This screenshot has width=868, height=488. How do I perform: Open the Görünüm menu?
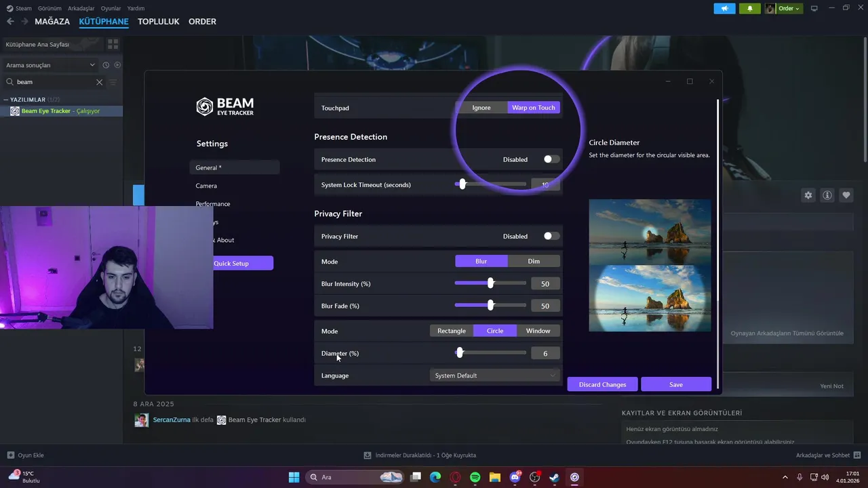pyautogui.click(x=50, y=8)
